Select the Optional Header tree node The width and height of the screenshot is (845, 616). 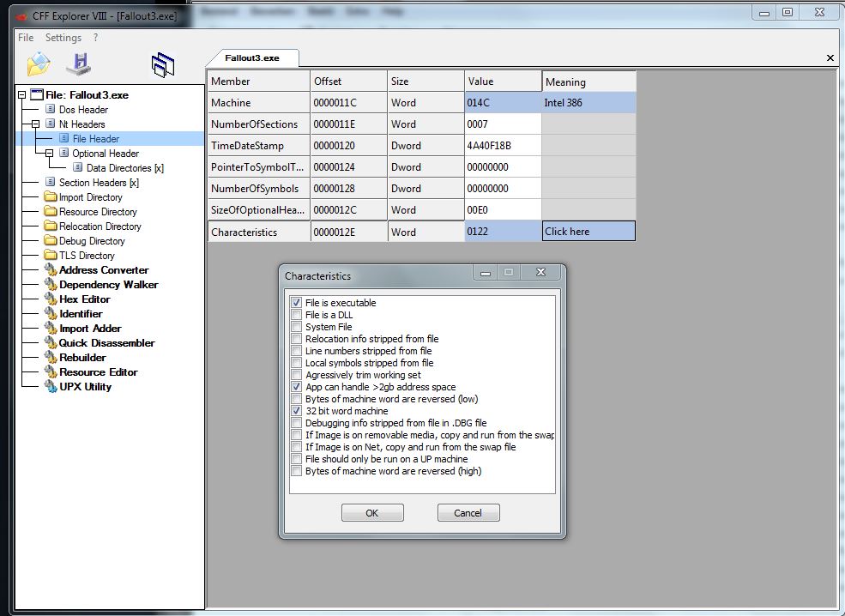click(x=106, y=153)
